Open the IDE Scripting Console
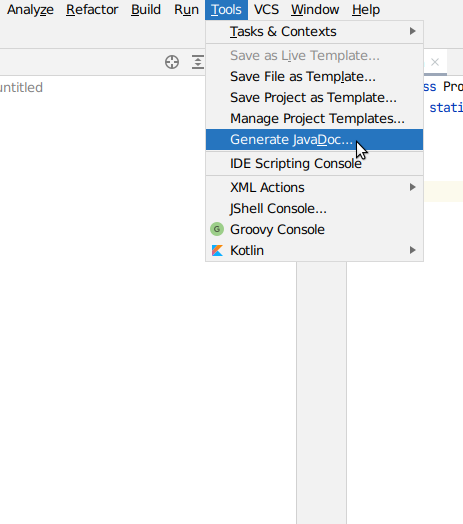463x524 pixels. pos(314,164)
